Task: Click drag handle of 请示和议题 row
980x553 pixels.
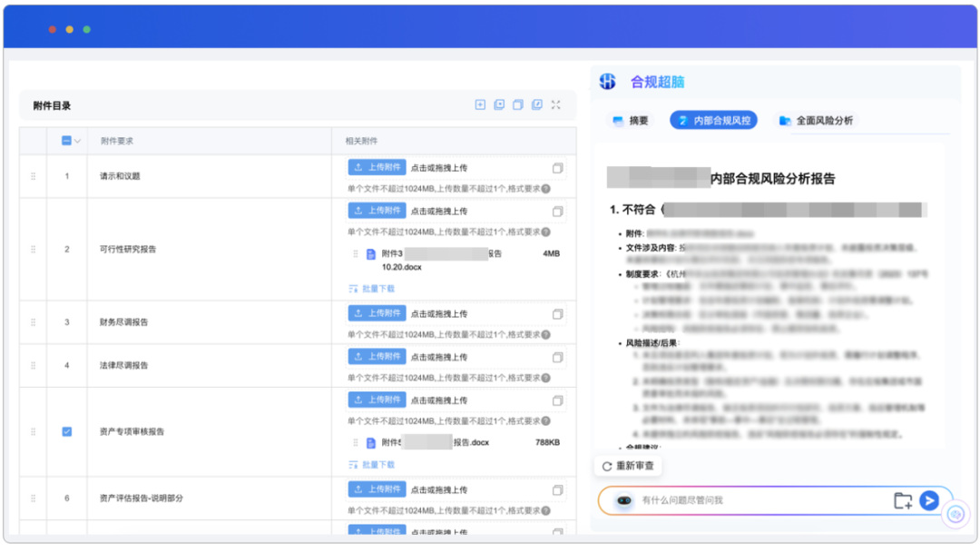Action: pos(34,176)
